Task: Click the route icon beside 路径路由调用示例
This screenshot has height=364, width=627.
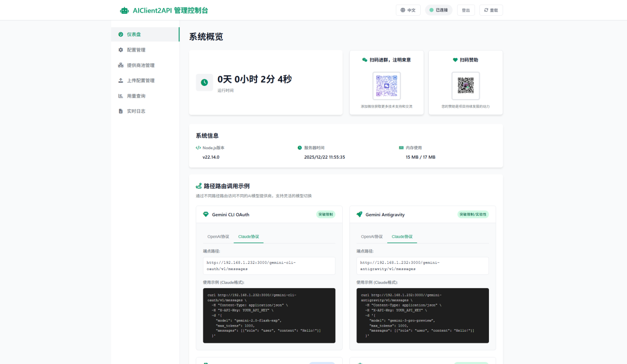Action: click(199, 186)
